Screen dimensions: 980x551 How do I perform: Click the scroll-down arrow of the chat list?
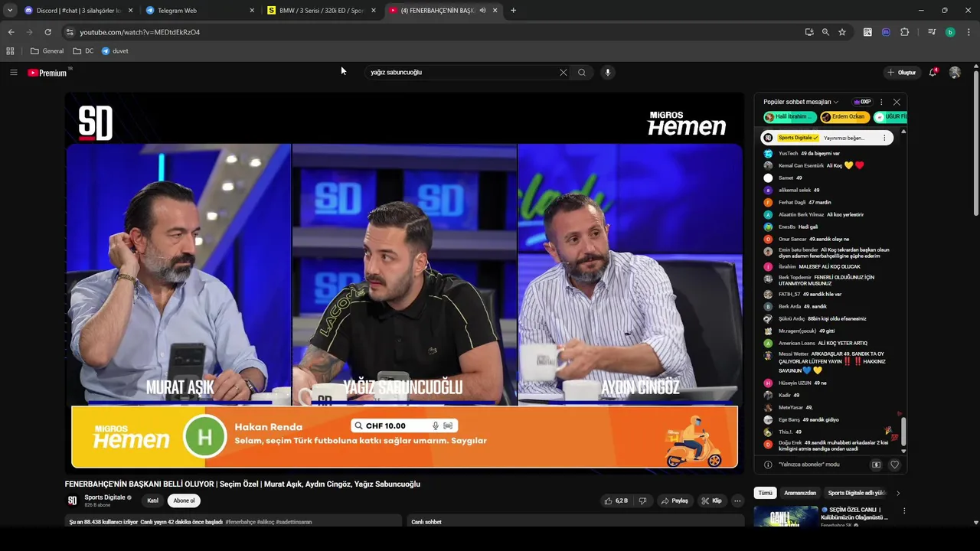pos(903,452)
